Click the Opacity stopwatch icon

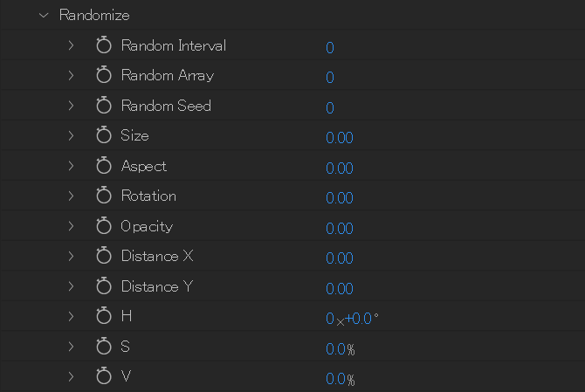(104, 227)
